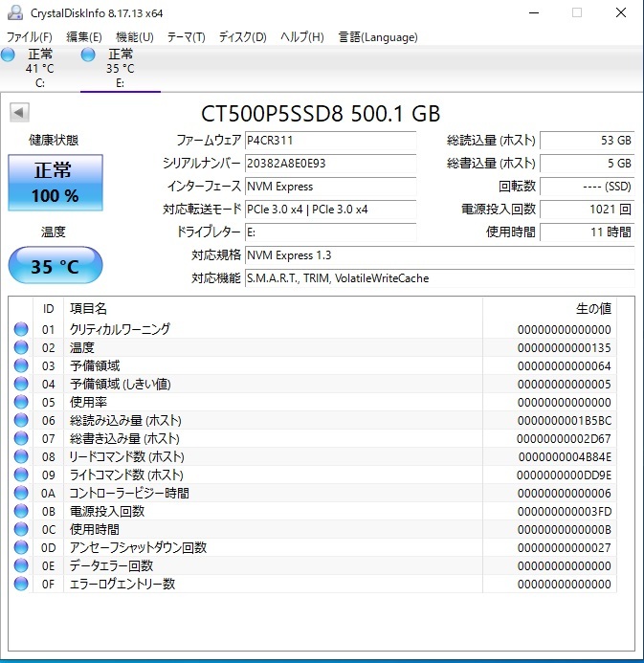Click raw value 000000004B84E
The image size is (644, 663).
pos(565,456)
